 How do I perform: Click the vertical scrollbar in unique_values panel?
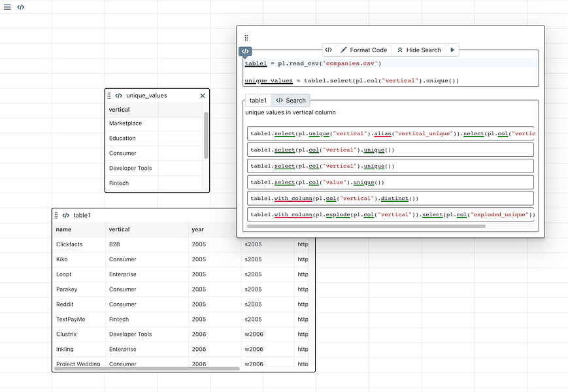206,135
